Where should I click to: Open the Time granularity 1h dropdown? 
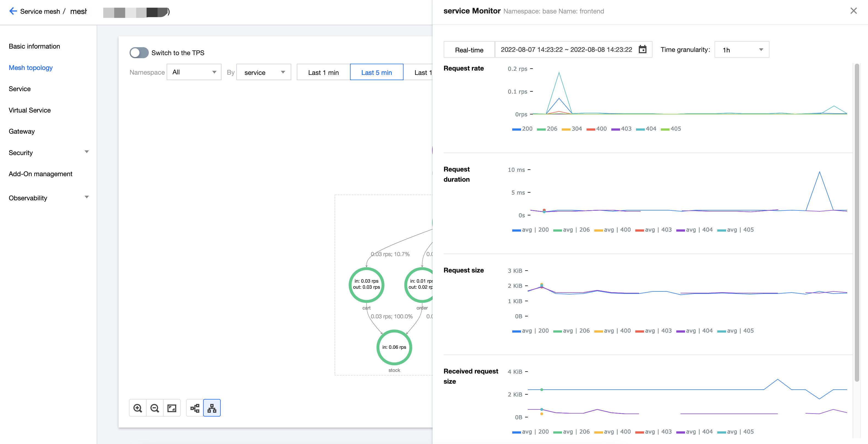(x=742, y=50)
